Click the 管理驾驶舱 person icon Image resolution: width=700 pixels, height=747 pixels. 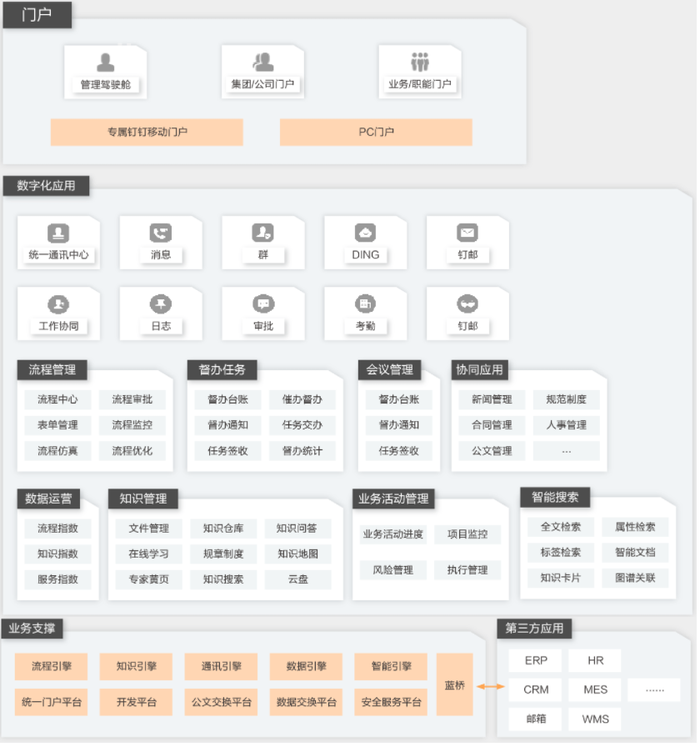105,62
